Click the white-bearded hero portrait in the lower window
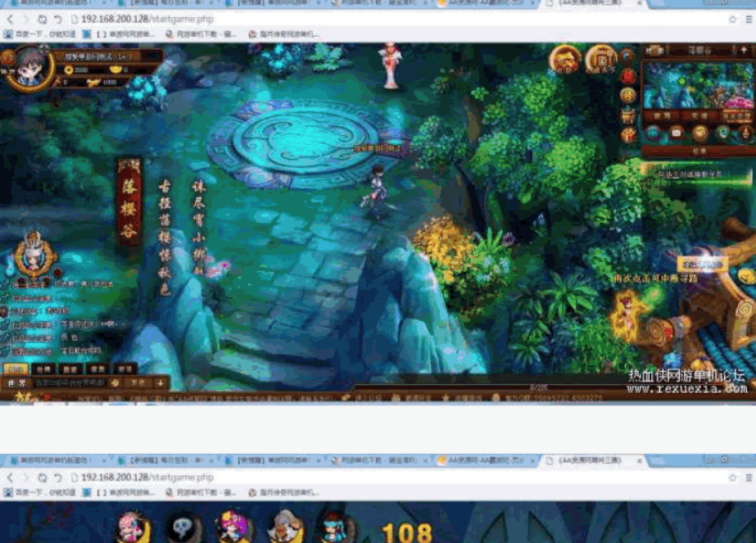The image size is (756, 543). [285, 527]
